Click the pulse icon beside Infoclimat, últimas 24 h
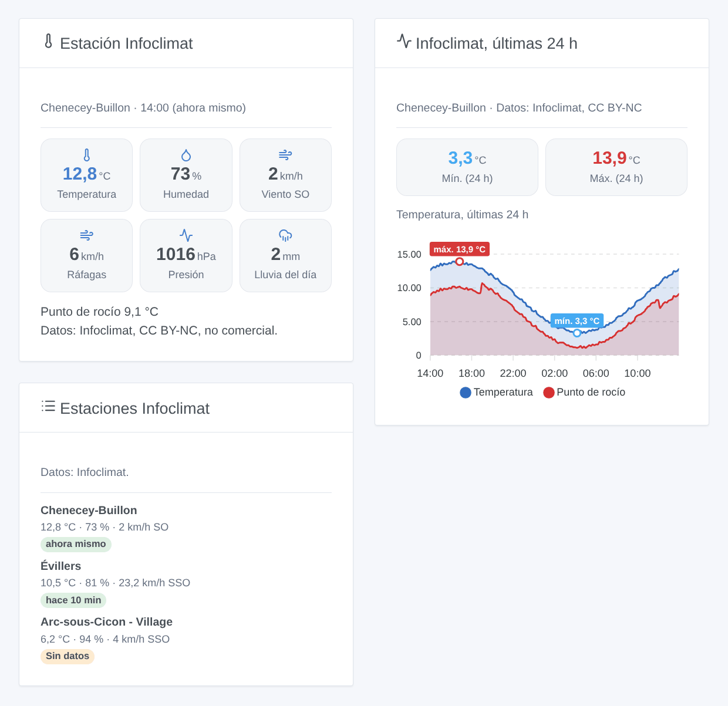The width and height of the screenshot is (728, 706). tap(404, 41)
